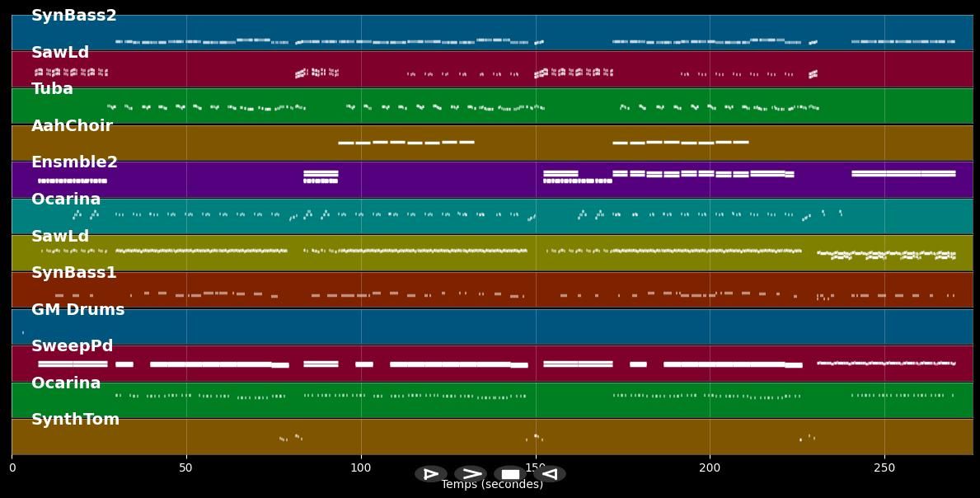The width and height of the screenshot is (980, 498).
Task: Select the Tuba track label
Action: click(52, 89)
